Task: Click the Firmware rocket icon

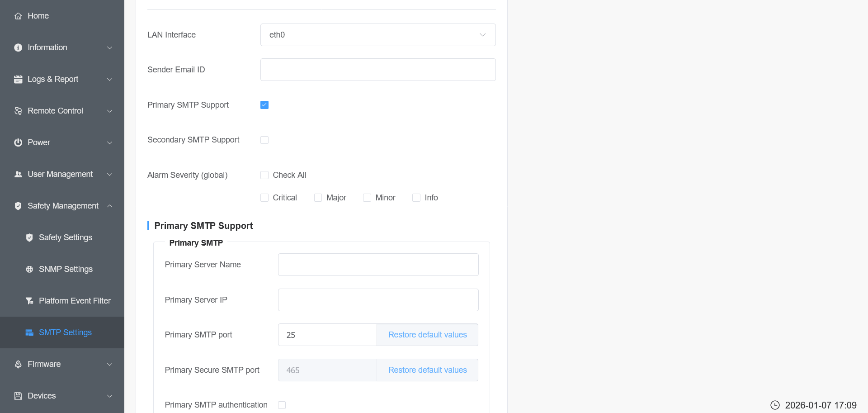Action: [18, 364]
